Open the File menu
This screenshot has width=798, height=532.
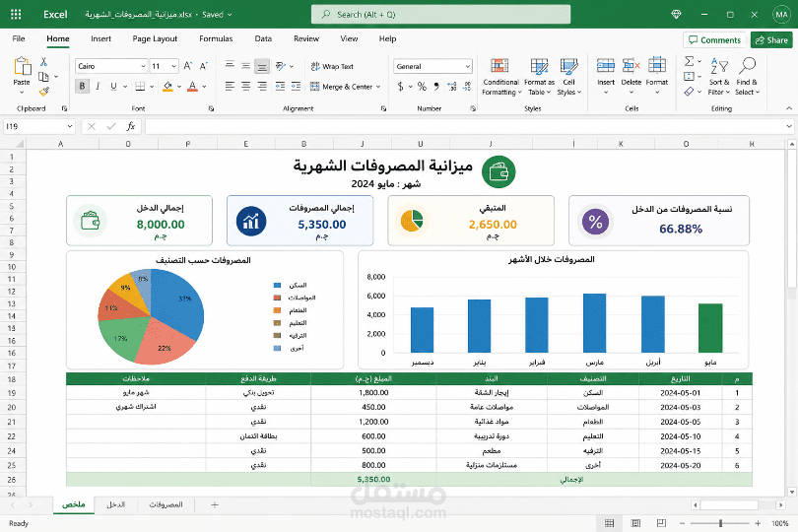click(19, 38)
